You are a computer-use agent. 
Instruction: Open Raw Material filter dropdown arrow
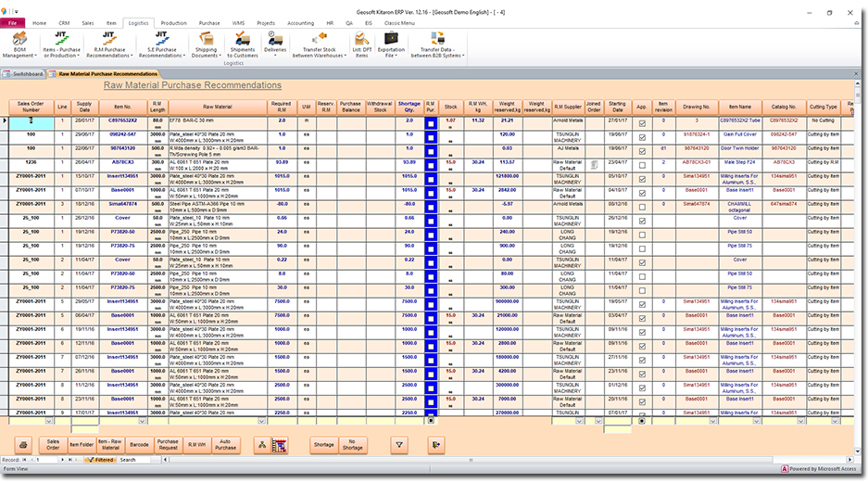(261, 421)
